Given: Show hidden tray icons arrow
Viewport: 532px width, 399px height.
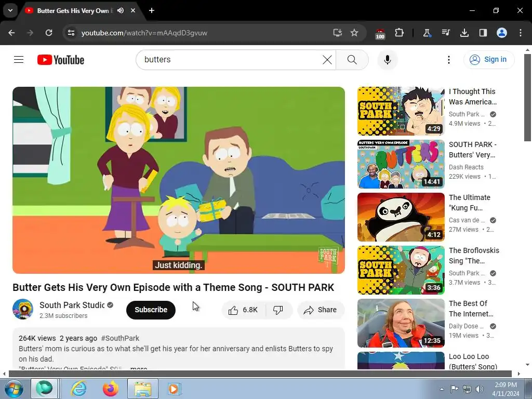Looking at the screenshot, I should click(x=442, y=389).
